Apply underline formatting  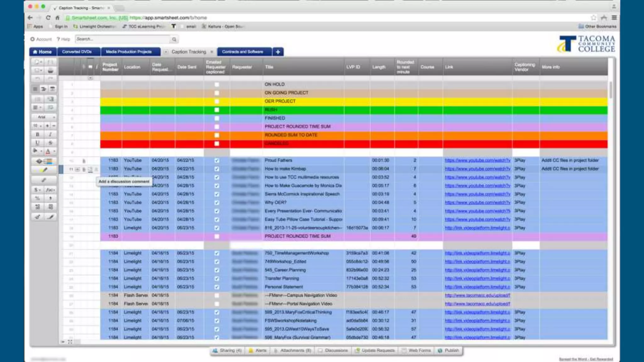(x=37, y=143)
